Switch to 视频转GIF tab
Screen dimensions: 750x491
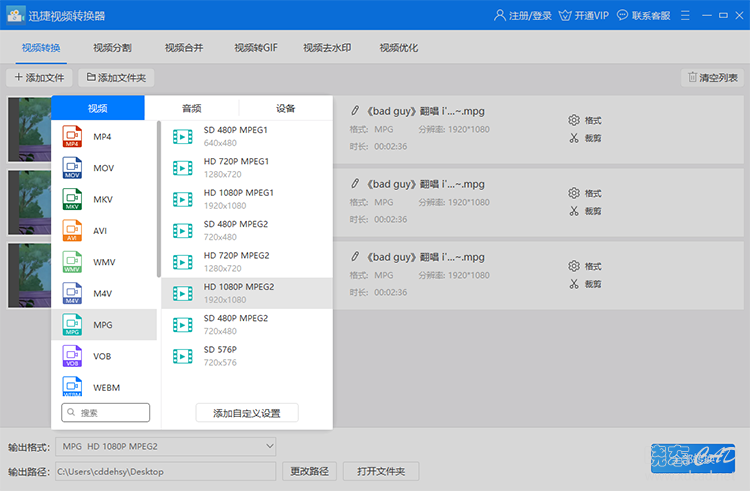coord(256,47)
